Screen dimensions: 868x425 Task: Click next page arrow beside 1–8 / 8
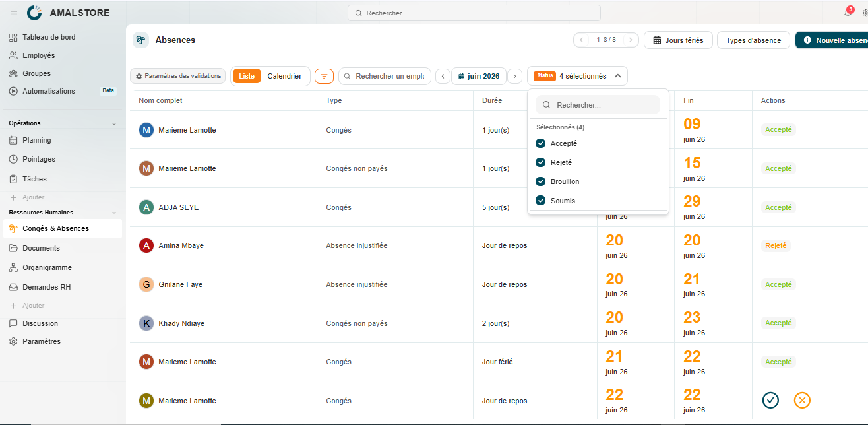tap(631, 40)
